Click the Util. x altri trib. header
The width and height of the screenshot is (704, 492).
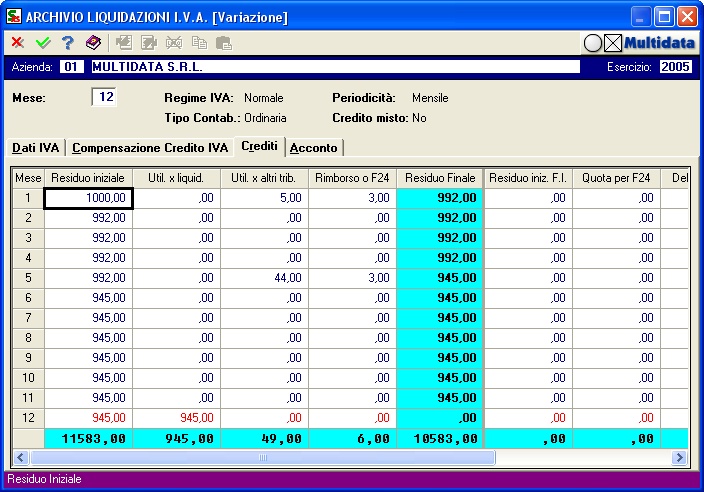264,178
